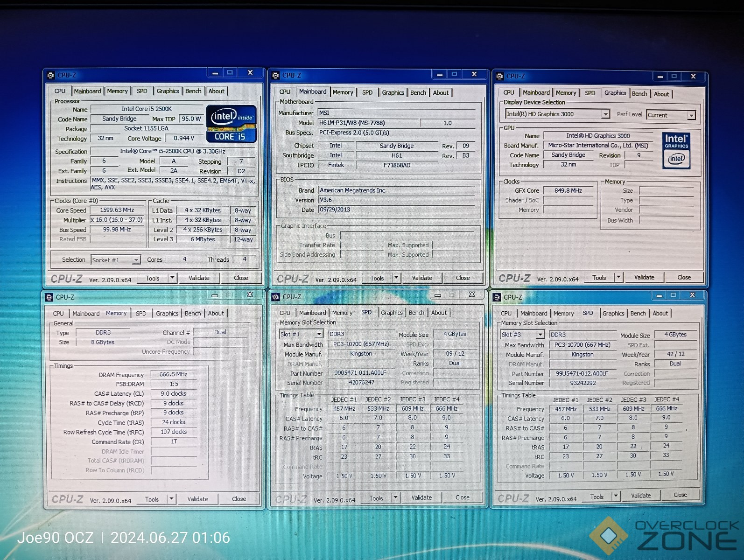This screenshot has height=560, width=744.
Task: Click CPU-Z title icon of the DRAM Timings window
Action: point(49,297)
